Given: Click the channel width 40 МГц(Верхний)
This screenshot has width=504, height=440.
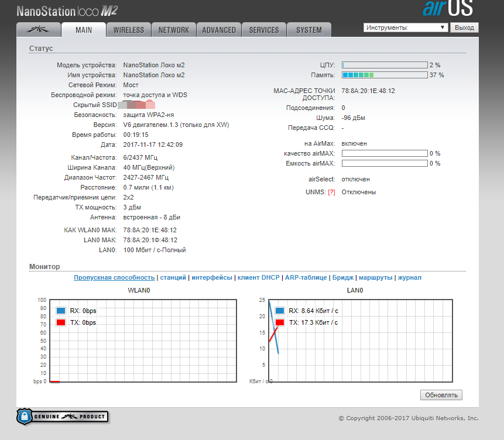Looking at the screenshot, I should (149, 168).
